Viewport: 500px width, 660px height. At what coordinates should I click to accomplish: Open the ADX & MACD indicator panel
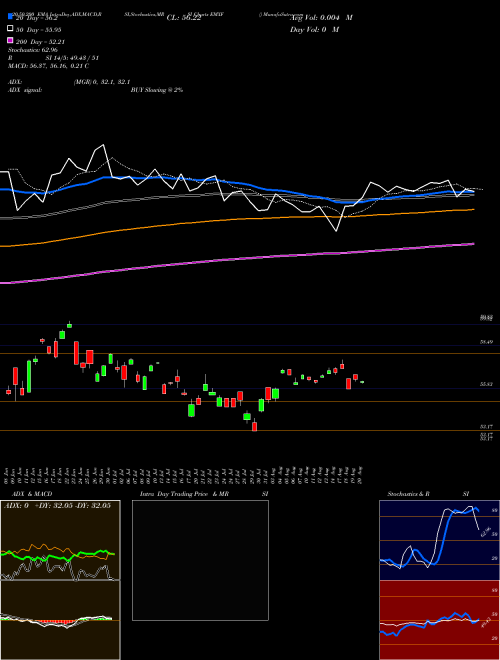pyautogui.click(x=60, y=580)
